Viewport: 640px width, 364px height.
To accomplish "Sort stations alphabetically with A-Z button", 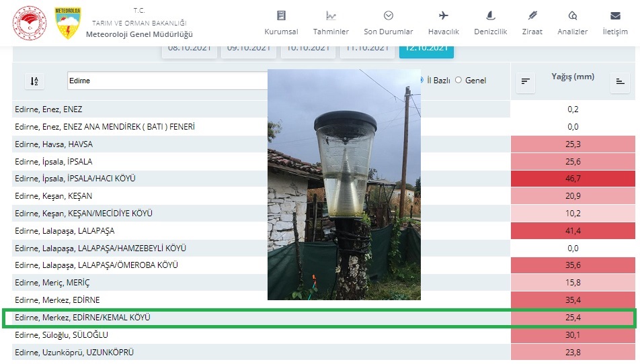I will 34,81.
